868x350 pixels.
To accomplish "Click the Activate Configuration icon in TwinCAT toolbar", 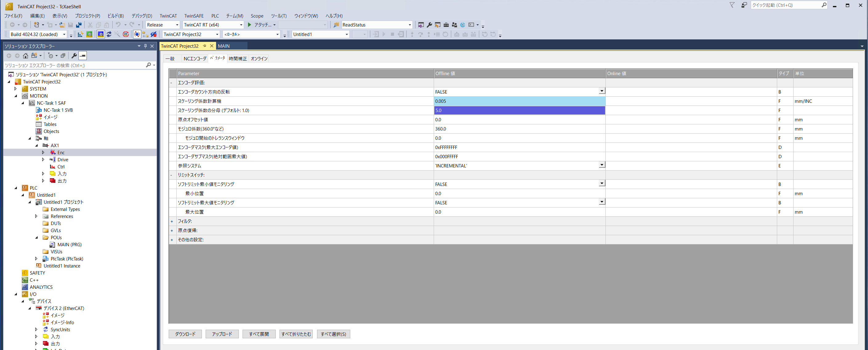I will click(81, 34).
